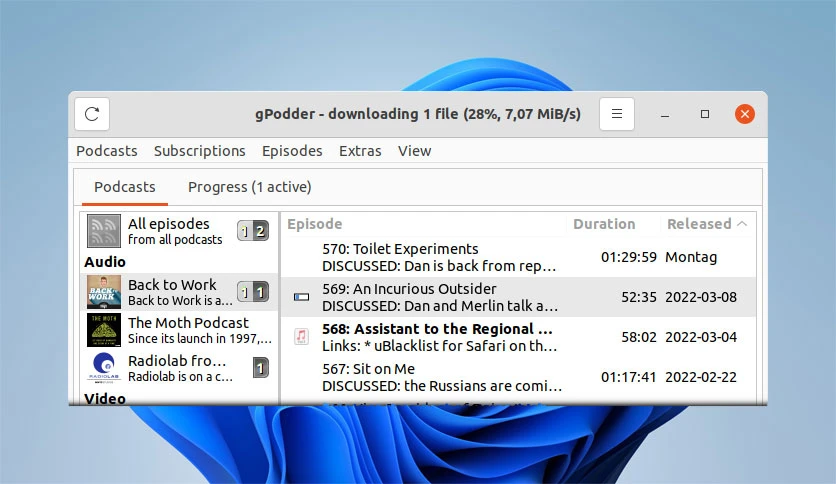Click duration 01:17:41

click(629, 377)
